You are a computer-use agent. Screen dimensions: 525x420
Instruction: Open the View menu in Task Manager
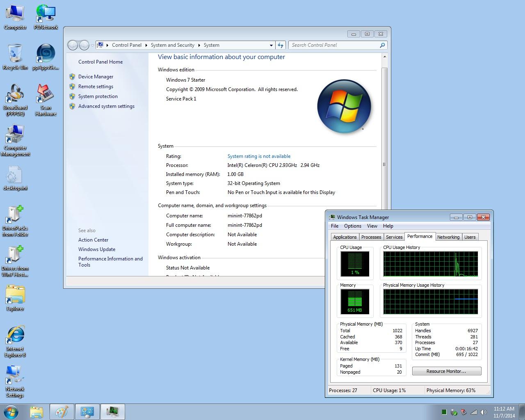point(372,226)
